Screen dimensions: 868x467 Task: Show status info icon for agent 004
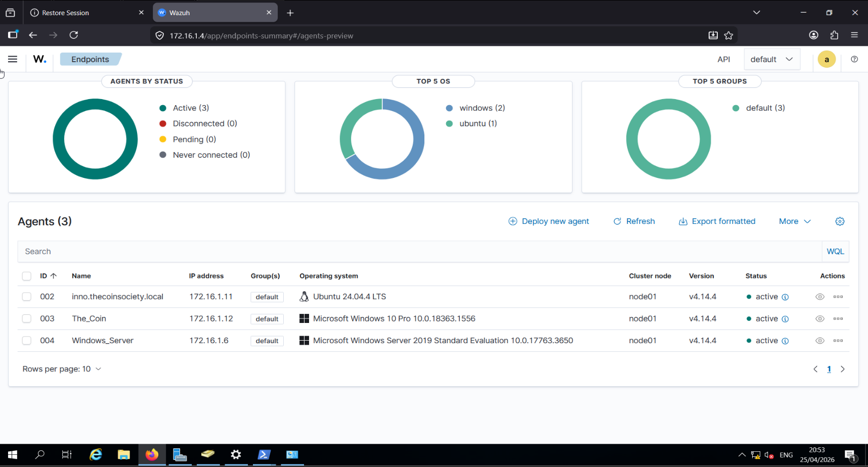click(785, 341)
